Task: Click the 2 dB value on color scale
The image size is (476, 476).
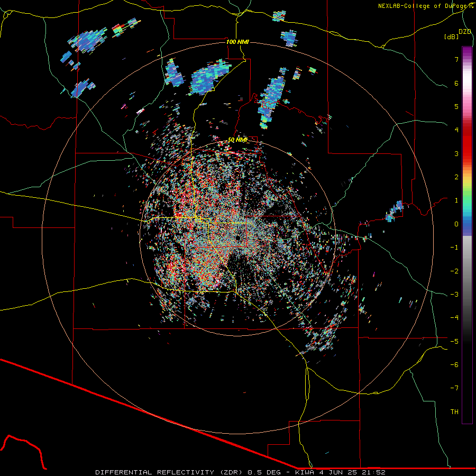Action: (456, 177)
